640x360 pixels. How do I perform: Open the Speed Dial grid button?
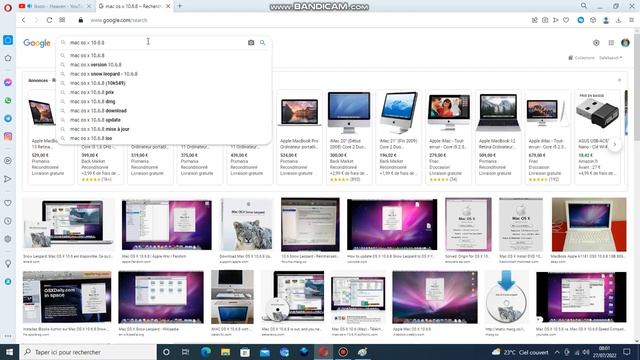coord(62,20)
